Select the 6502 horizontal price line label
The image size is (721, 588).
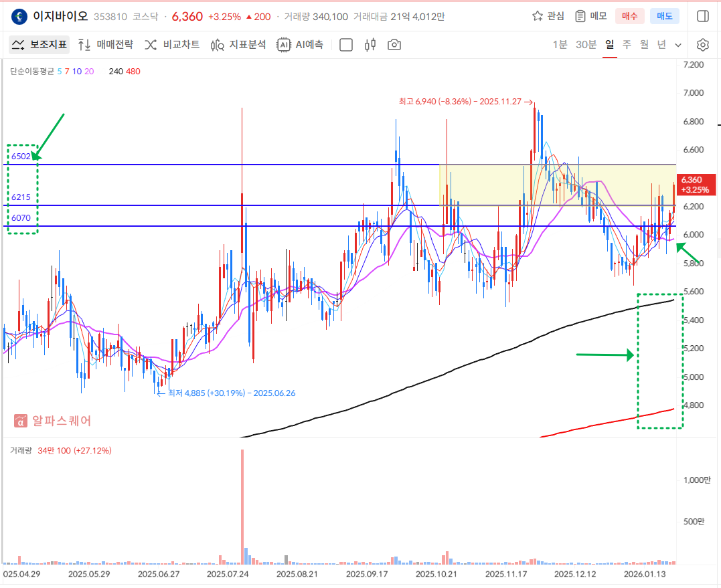(21, 156)
